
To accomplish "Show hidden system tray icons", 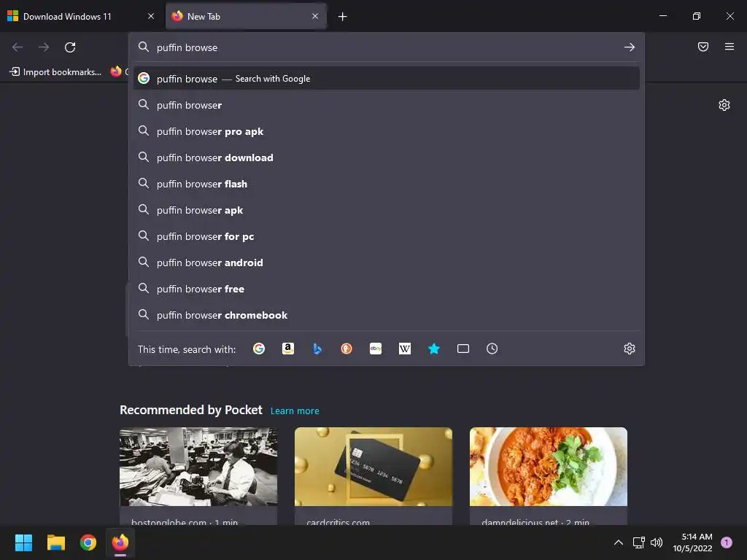I will coord(619,542).
